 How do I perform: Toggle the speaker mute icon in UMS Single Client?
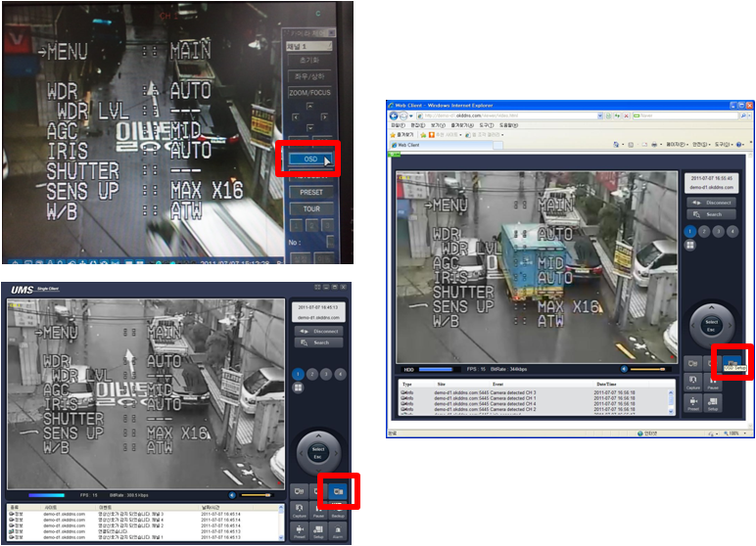coord(232,495)
